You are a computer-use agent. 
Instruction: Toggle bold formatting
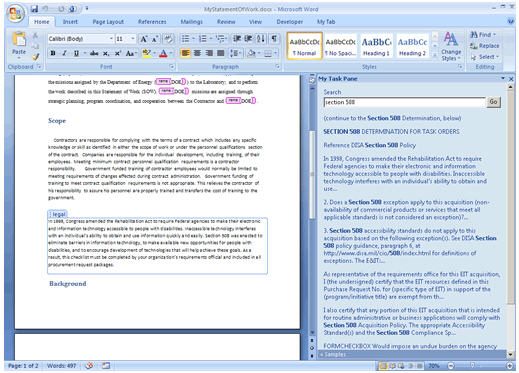pos(53,53)
